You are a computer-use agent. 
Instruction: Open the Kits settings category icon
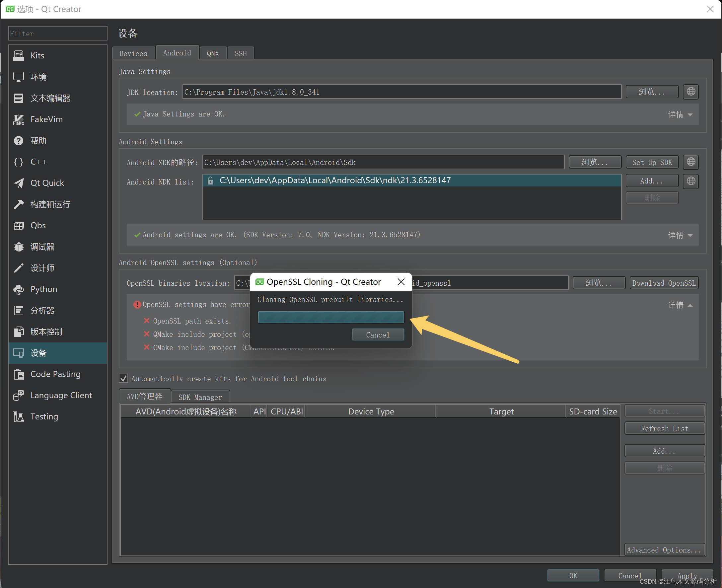[19, 55]
